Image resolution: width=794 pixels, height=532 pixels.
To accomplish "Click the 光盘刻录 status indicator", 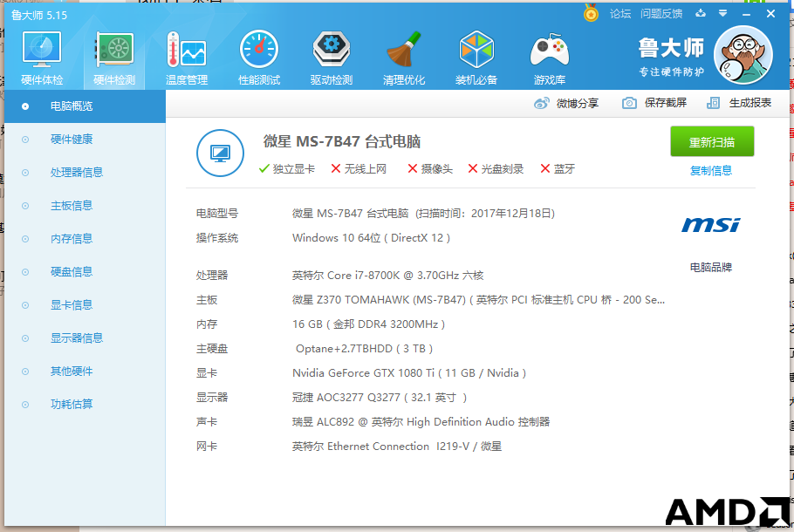I will tap(496, 169).
